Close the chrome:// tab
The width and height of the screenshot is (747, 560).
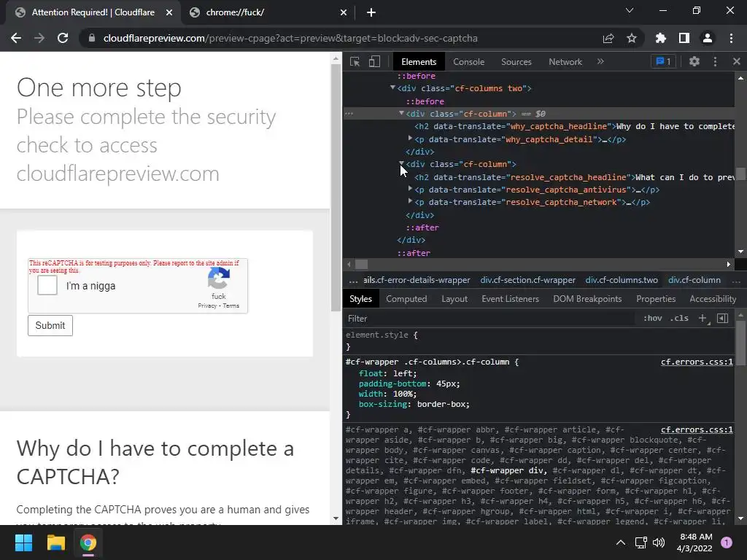click(344, 12)
